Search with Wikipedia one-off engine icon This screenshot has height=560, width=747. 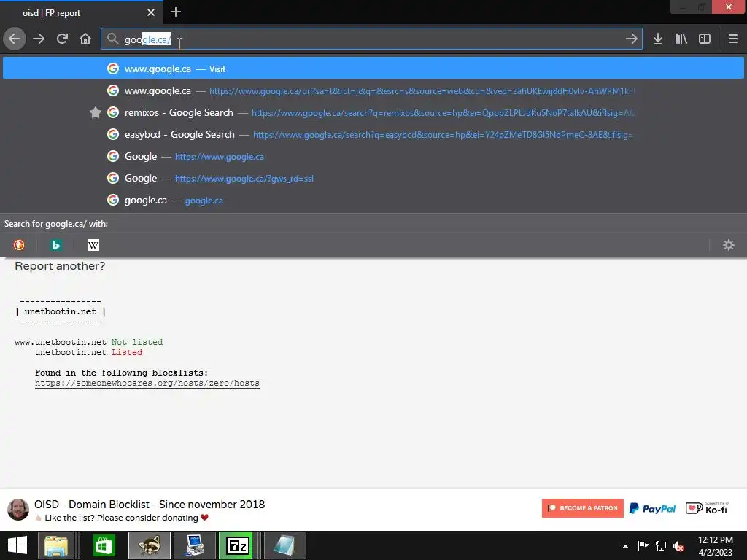tap(93, 245)
